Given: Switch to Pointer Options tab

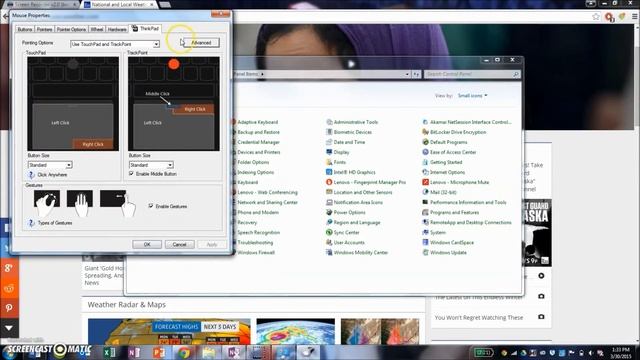Looking at the screenshot, I should pyautogui.click(x=71, y=29).
